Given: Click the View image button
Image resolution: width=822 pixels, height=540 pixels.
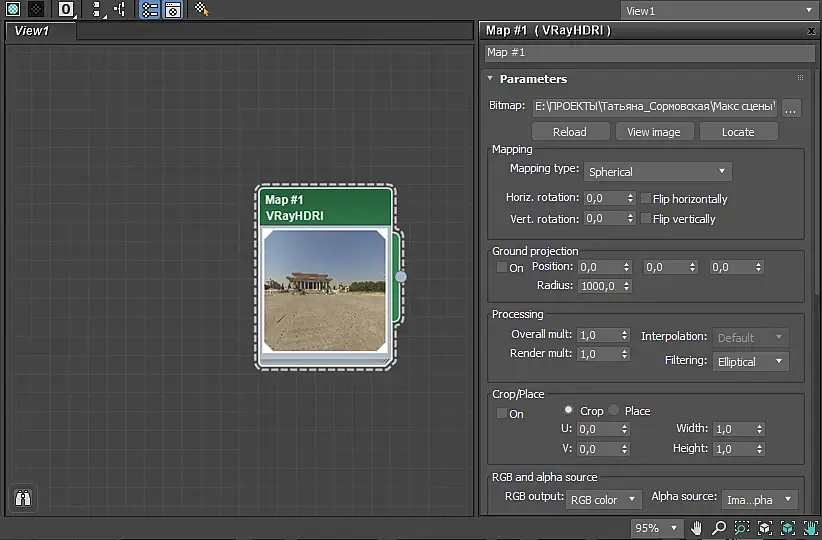Looking at the screenshot, I should pos(653,132).
